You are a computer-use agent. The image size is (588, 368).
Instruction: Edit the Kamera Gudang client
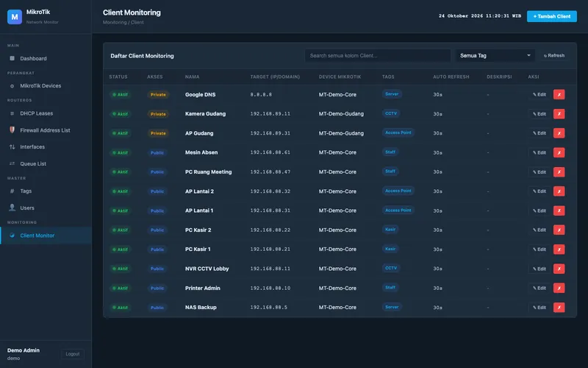[539, 114]
